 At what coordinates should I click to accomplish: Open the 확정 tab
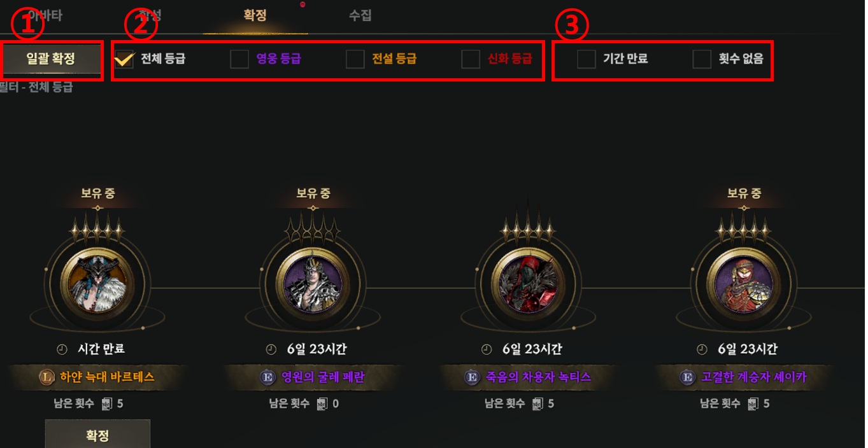point(255,15)
